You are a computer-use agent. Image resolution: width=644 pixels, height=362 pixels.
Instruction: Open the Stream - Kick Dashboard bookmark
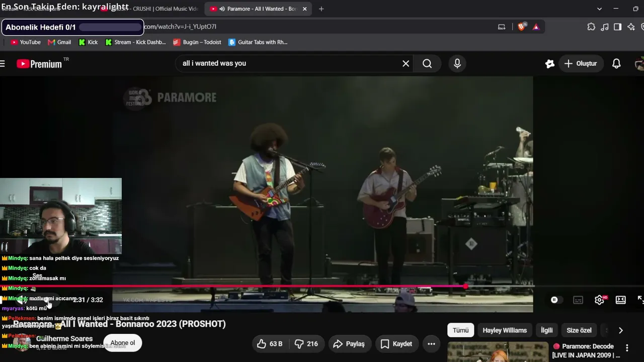pos(135,42)
